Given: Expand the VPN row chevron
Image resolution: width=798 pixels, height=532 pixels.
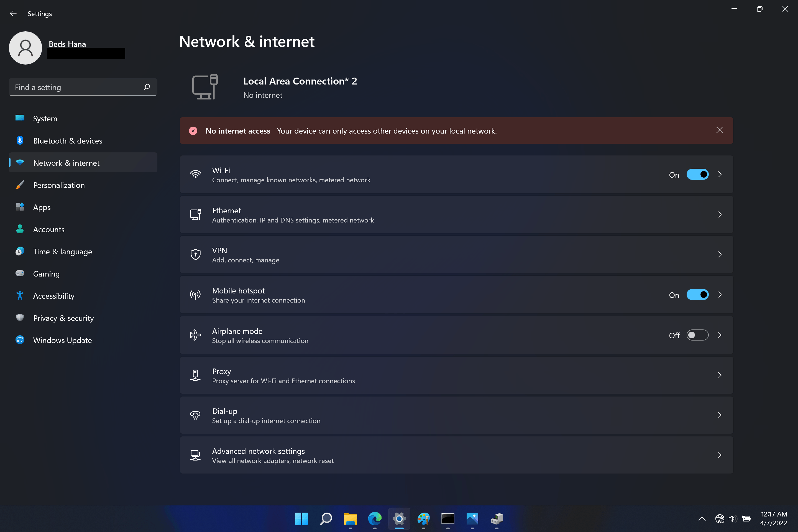Looking at the screenshot, I should click(720, 254).
